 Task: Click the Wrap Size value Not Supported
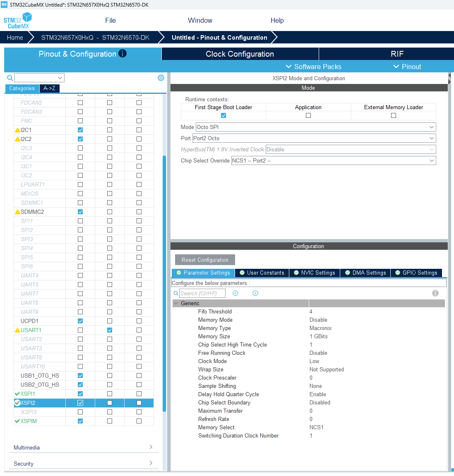tap(327, 369)
